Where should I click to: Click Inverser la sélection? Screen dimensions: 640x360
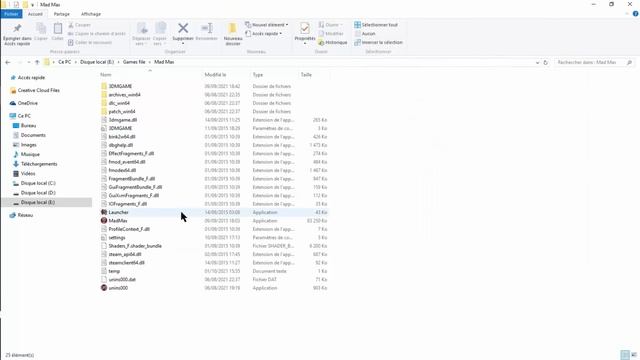click(378, 42)
